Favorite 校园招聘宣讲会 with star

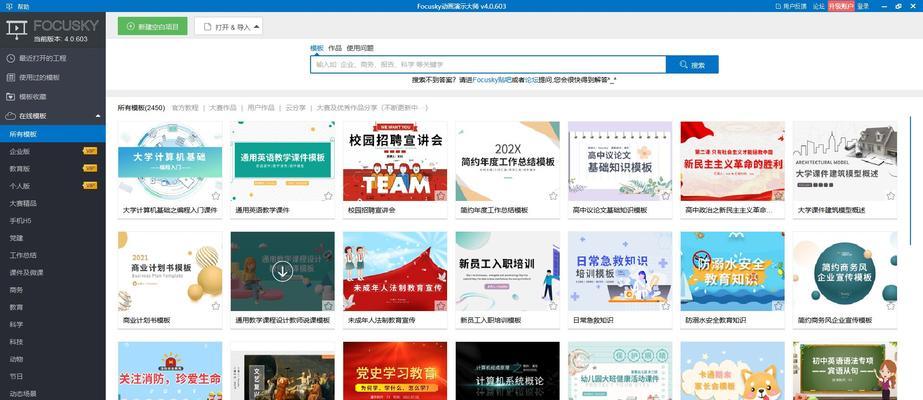coord(440,196)
